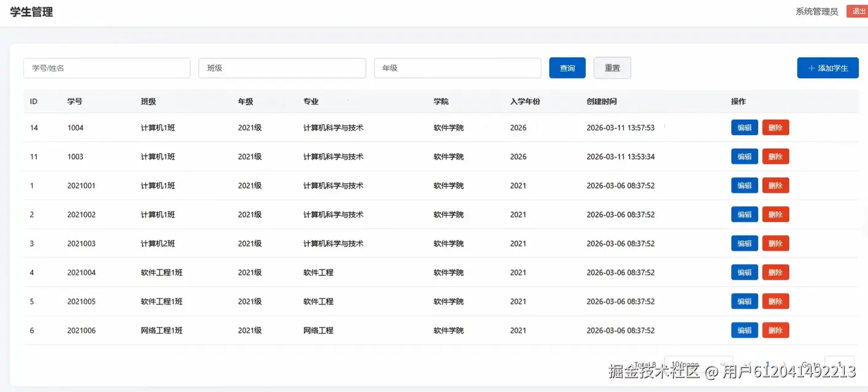The width and height of the screenshot is (868, 392).
Task: Open the 添加学生 add student dialog
Action: (x=827, y=68)
